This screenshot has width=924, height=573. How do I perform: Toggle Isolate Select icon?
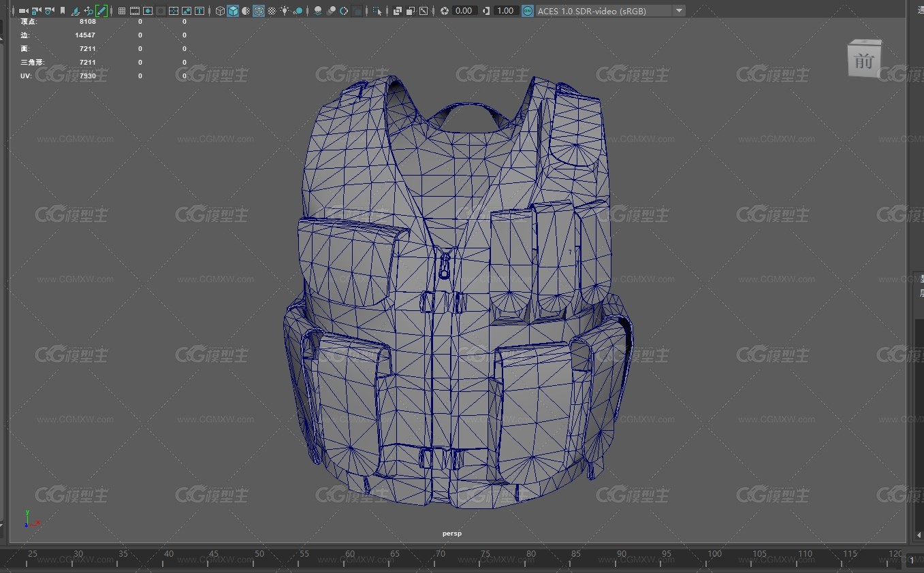(x=377, y=11)
